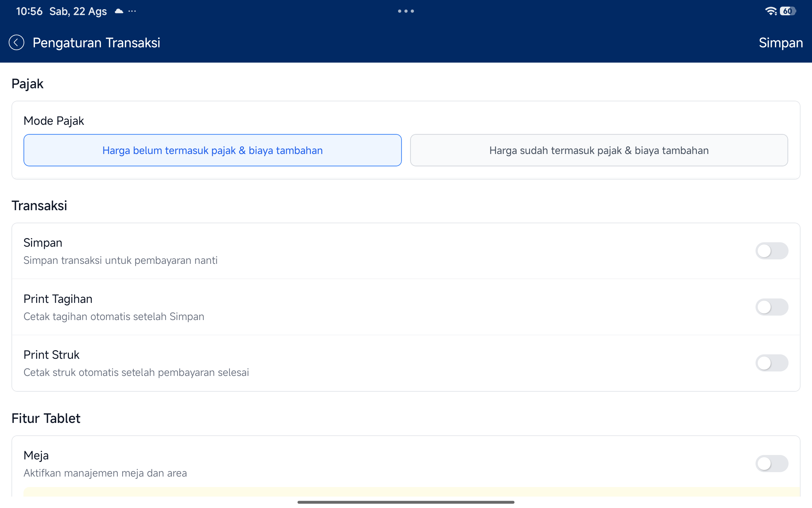Click 'Cetak tagihan otomatis setelah Simpan' text

pyautogui.click(x=114, y=317)
